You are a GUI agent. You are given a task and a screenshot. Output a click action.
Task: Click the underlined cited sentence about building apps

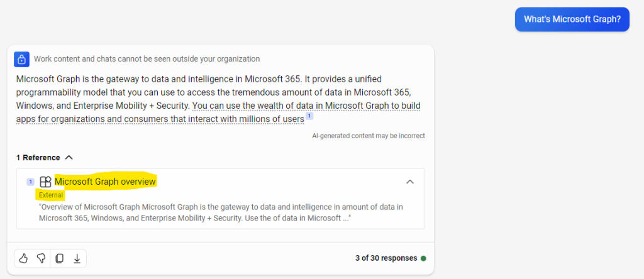(218, 112)
